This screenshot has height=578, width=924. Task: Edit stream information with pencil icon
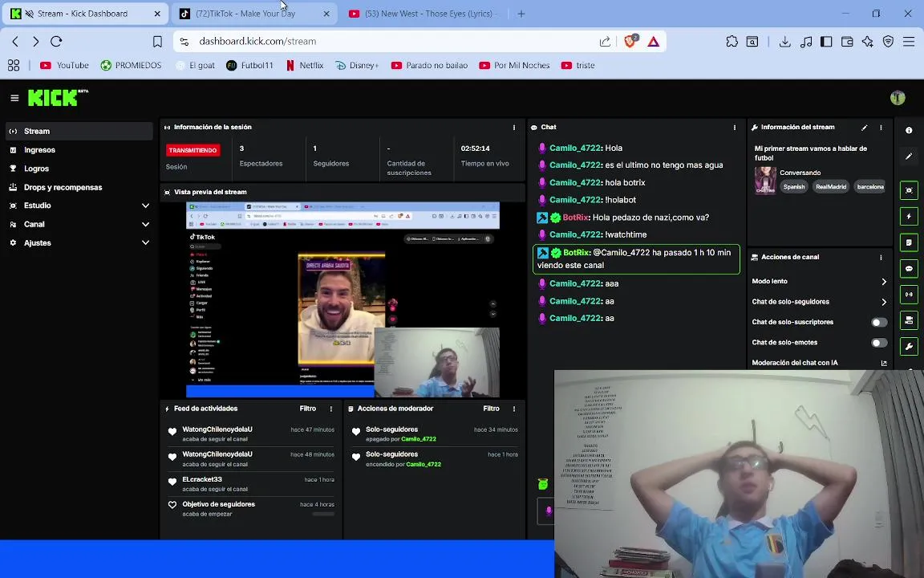tap(865, 128)
